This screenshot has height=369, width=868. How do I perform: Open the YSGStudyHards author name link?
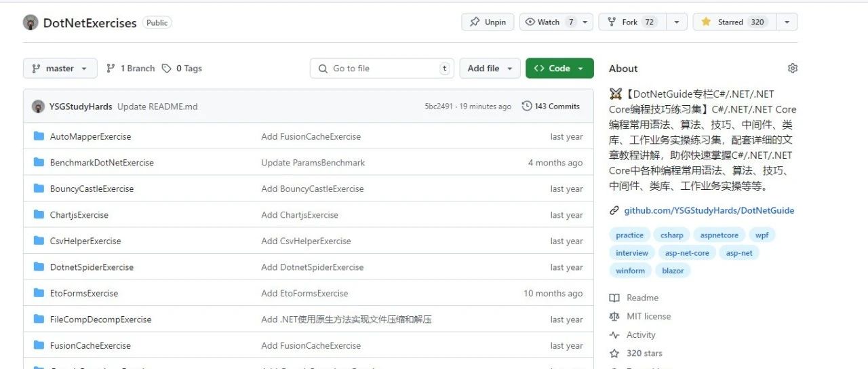click(81, 106)
